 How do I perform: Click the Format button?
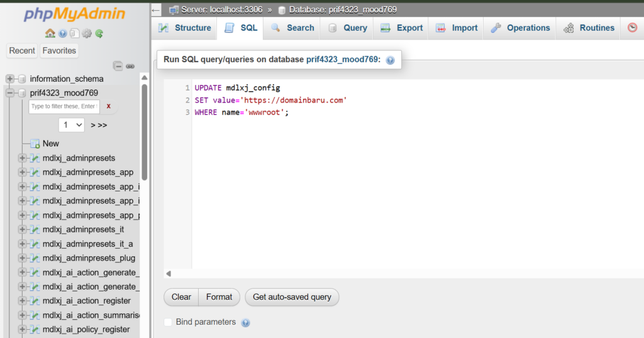[x=219, y=297]
